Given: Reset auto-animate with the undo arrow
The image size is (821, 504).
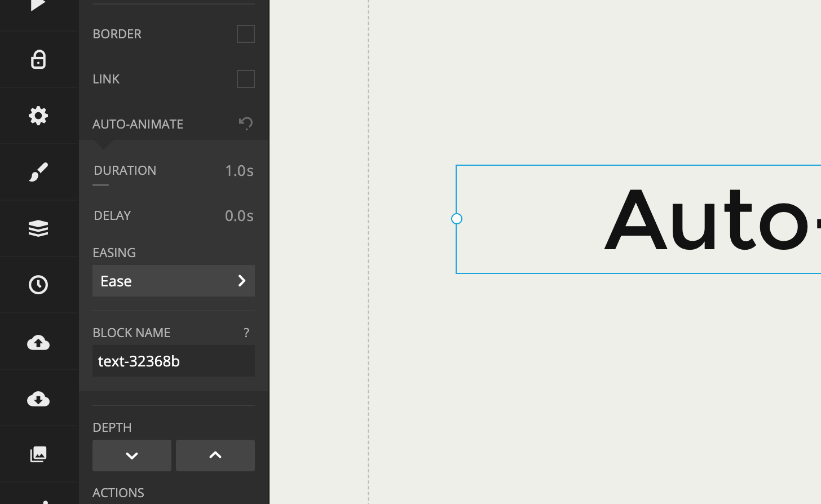Looking at the screenshot, I should (x=246, y=123).
